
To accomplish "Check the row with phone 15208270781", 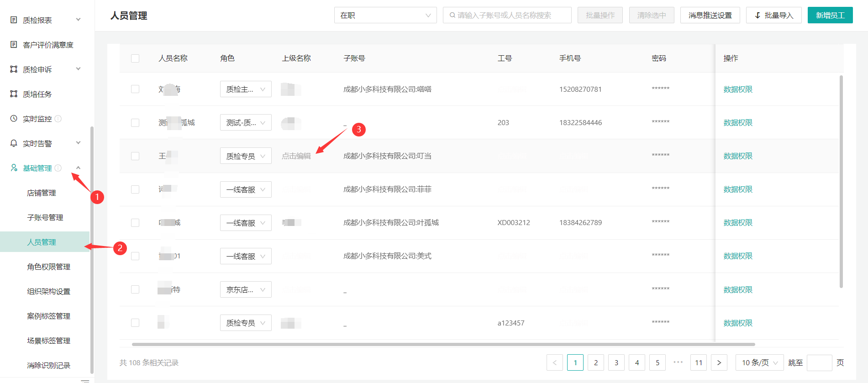I will click(135, 89).
